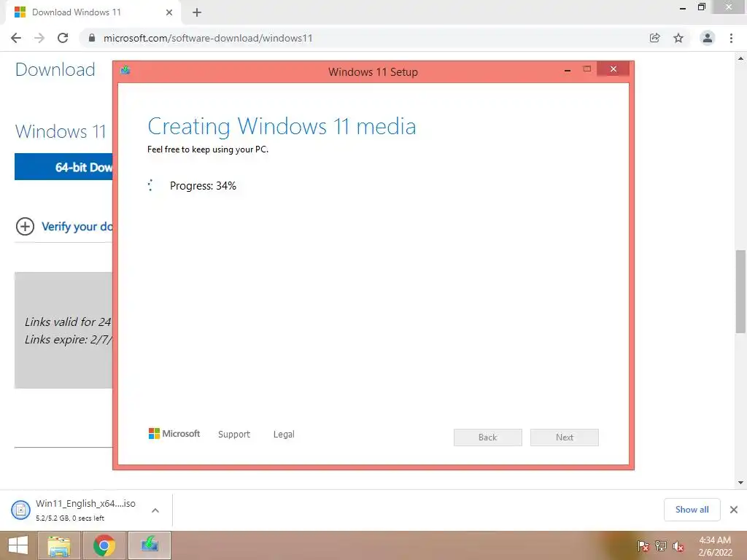Open the Windows Start menu
This screenshot has width=747, height=560.
click(18, 545)
